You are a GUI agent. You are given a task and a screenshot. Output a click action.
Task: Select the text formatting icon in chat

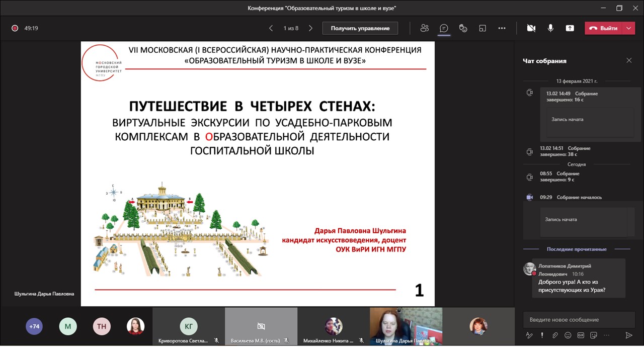point(529,335)
